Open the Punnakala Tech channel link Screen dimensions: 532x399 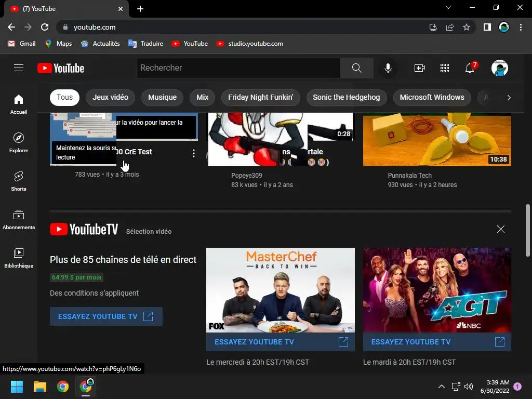[410, 176]
